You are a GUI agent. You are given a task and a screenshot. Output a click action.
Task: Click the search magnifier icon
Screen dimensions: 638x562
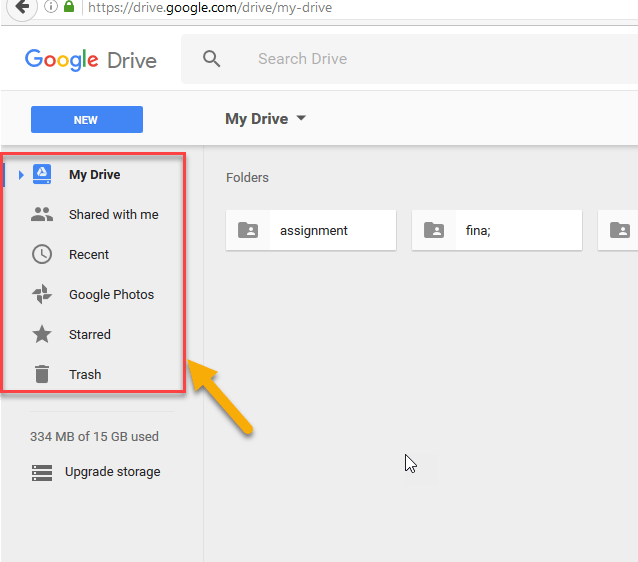[211, 59]
